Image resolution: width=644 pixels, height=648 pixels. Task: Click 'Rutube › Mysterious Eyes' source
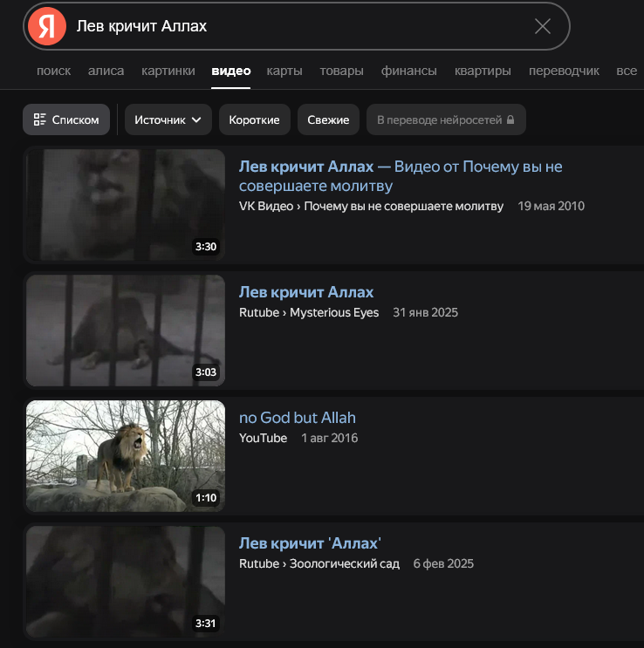point(309,312)
